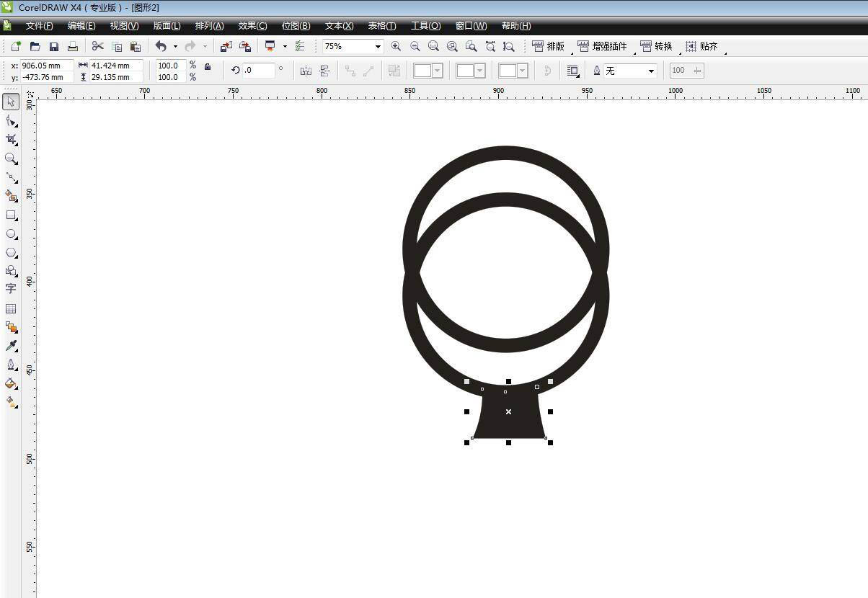Click the Cut scissors icon
The height and width of the screenshot is (598, 868).
pyautogui.click(x=97, y=46)
